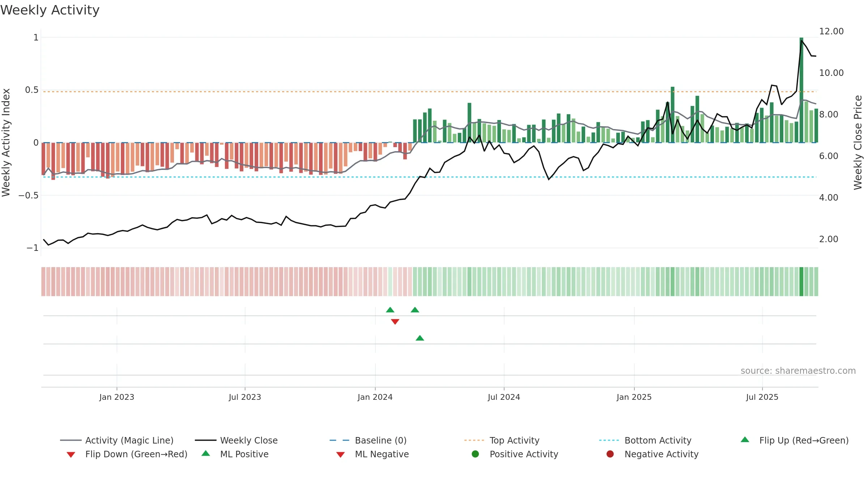Screen dimensions: 868x488
Task: Toggle the Flip Up (Red→Green) legend entry
Action: pos(795,440)
